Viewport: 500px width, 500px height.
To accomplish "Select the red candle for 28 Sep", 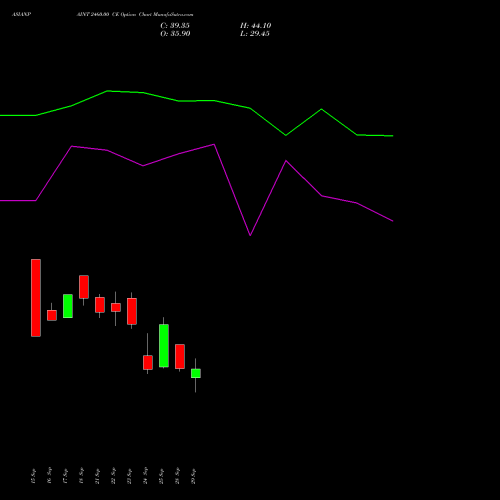I will [180, 356].
